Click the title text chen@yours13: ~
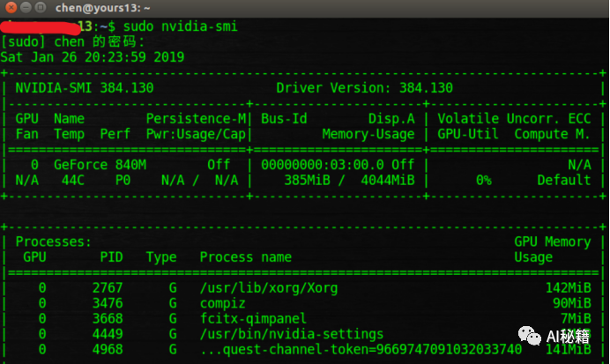 click(x=103, y=8)
